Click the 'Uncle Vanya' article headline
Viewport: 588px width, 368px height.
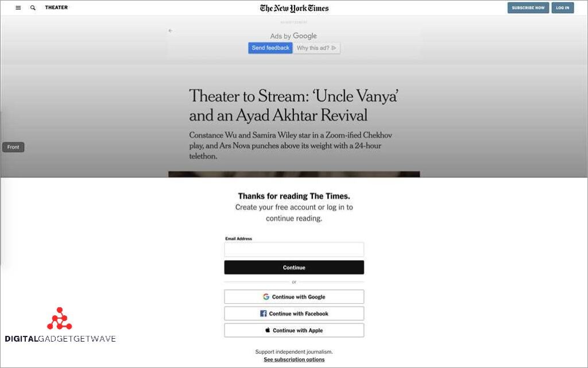pos(294,106)
